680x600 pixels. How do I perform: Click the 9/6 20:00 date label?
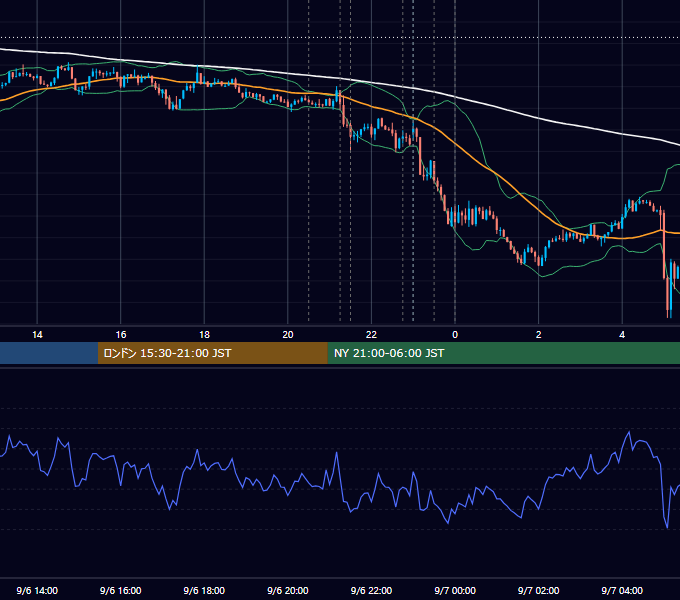pos(288,590)
